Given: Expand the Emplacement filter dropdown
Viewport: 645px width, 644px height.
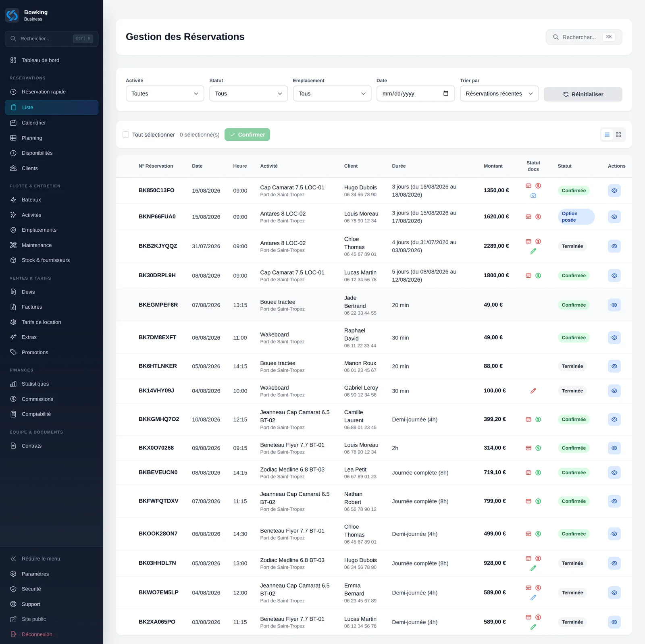Looking at the screenshot, I should [332, 93].
